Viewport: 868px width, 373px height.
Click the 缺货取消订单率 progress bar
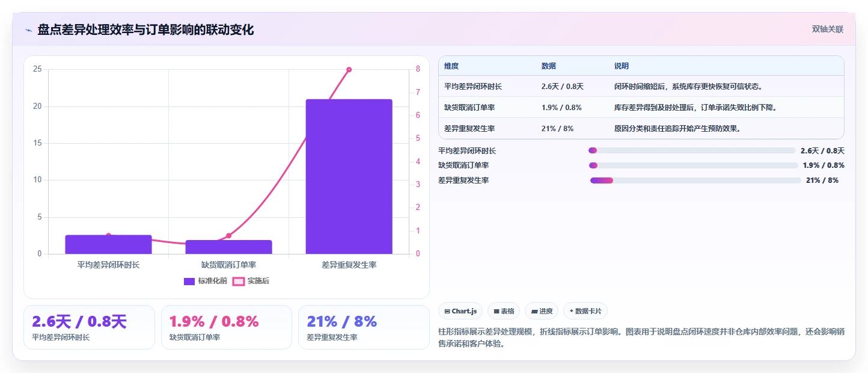click(694, 165)
